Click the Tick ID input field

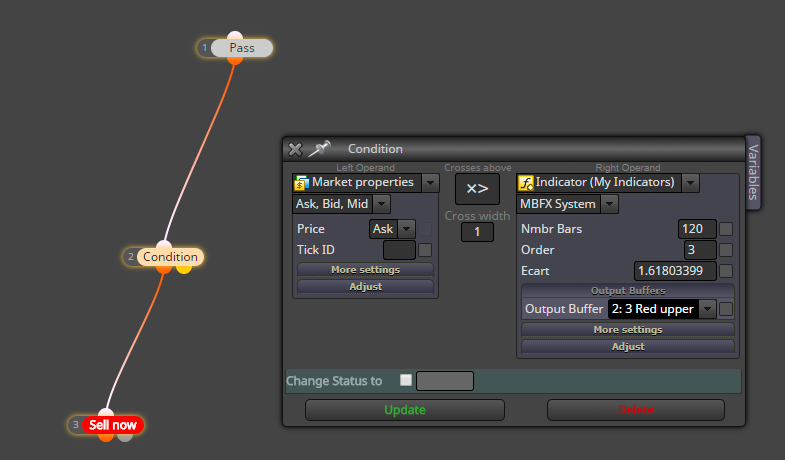(x=399, y=250)
